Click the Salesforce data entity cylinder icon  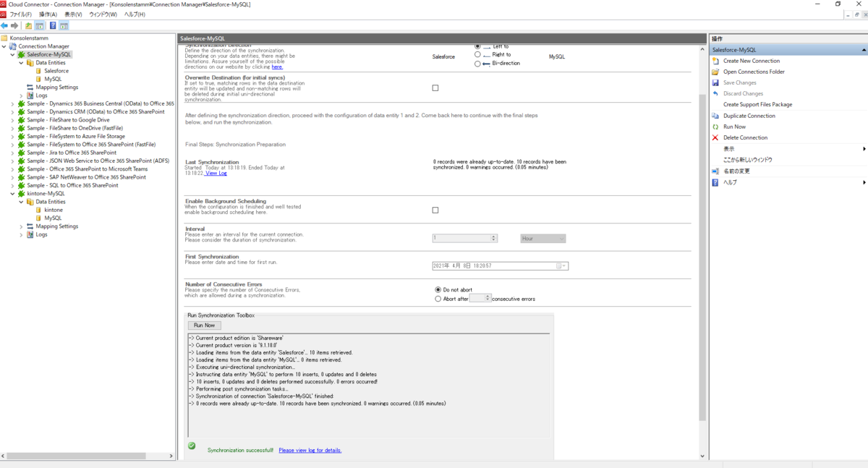pos(39,71)
